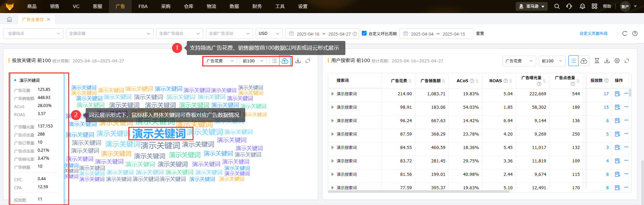The width and height of the screenshot is (644, 205).
Task: Open the FBA menu
Action: tap(143, 6)
